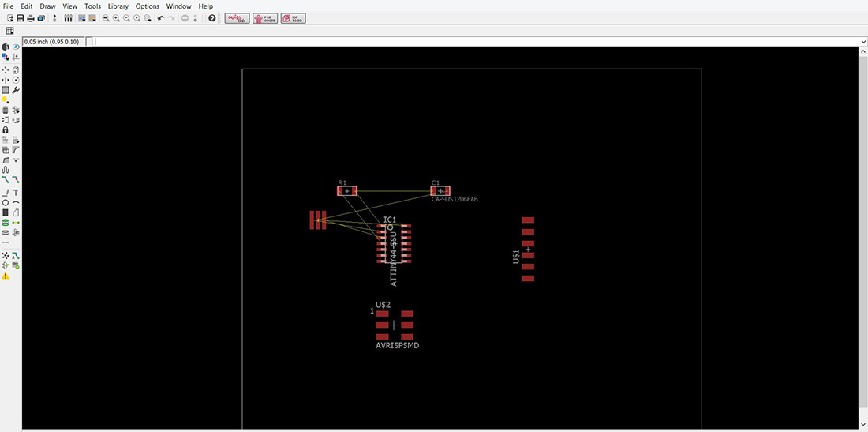Open the View menu
The image size is (868, 432).
click(x=69, y=6)
